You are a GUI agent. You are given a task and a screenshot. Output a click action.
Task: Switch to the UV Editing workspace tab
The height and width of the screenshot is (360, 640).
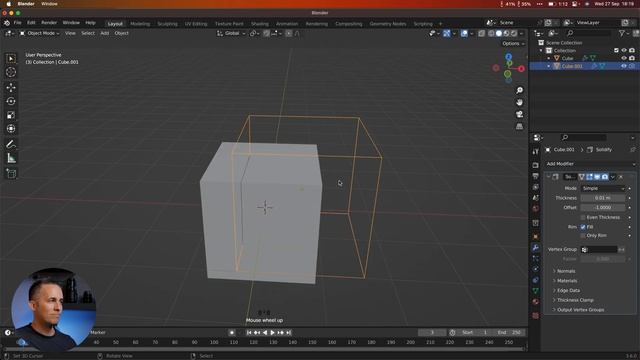coord(196,24)
